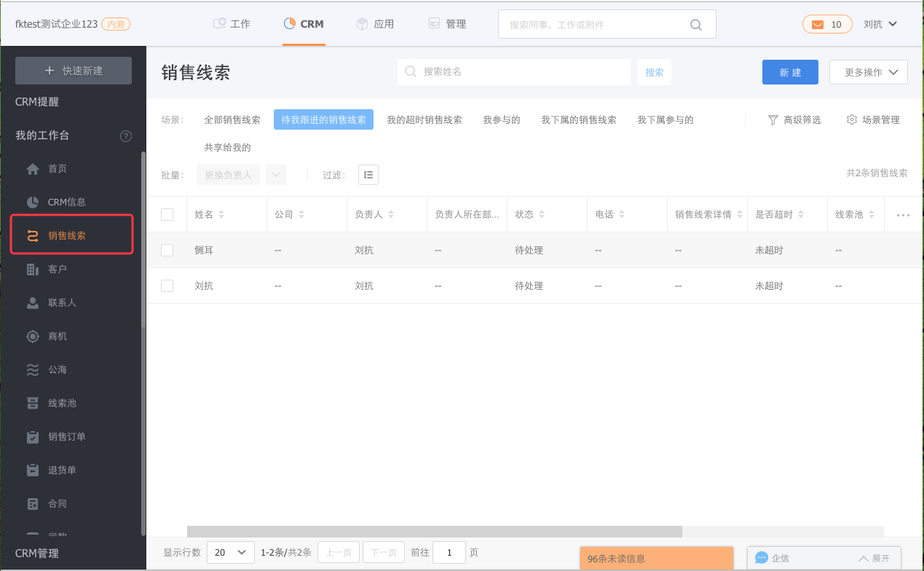The height and width of the screenshot is (571, 924).
Task: Click the help question mark beside 我的工作台
Action: 126,136
